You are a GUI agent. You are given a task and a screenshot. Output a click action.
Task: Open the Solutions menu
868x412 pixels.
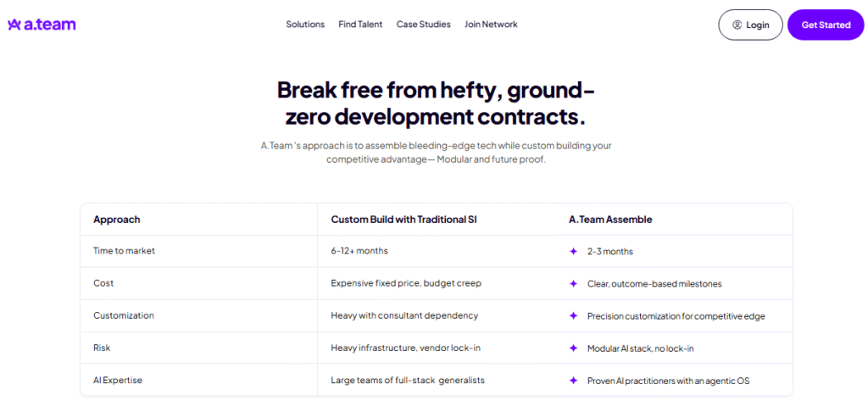[305, 25]
